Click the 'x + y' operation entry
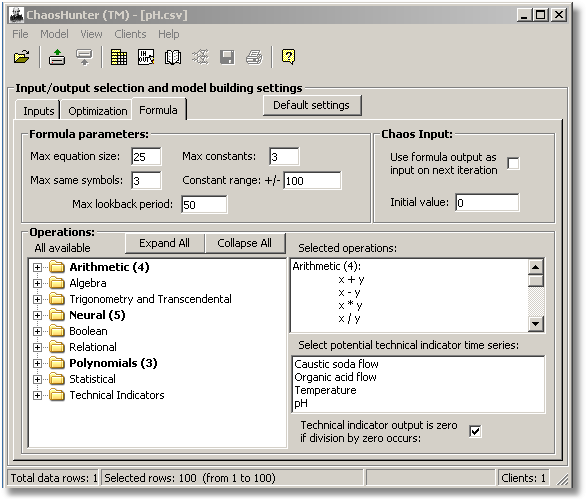587x502 pixels. point(351,280)
